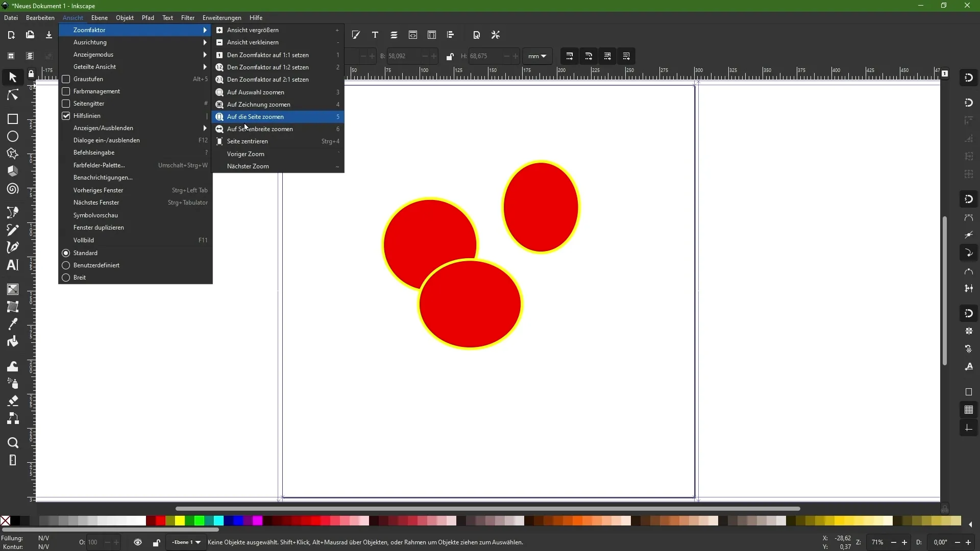Click the horizontal canvas scrollbar
980x551 pixels.
pyautogui.click(x=488, y=509)
